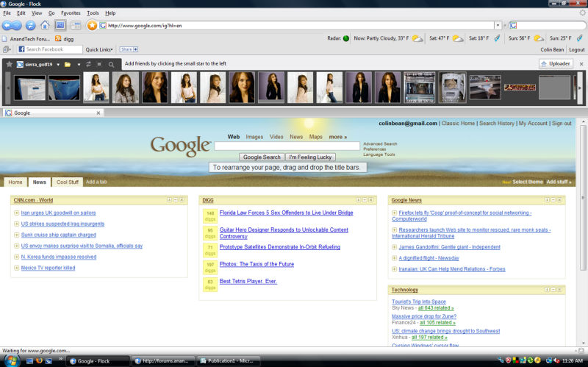Image resolution: width=588 pixels, height=367 pixels.
Task: Open 'Best Tetris Player. Ever.' link
Action: (248, 281)
